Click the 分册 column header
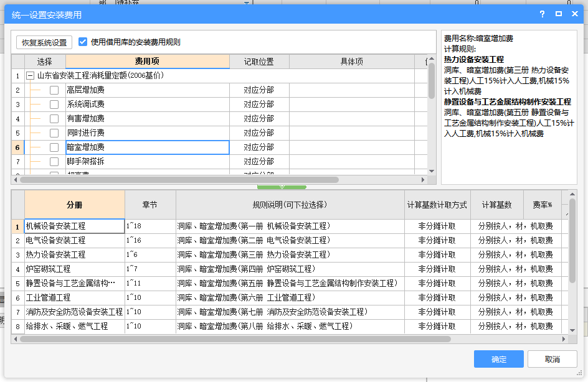 coord(75,205)
